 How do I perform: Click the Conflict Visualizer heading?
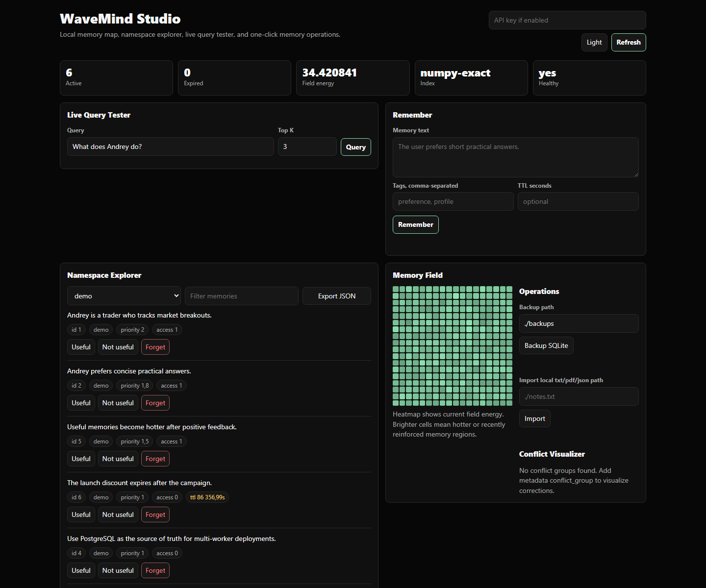click(x=552, y=454)
